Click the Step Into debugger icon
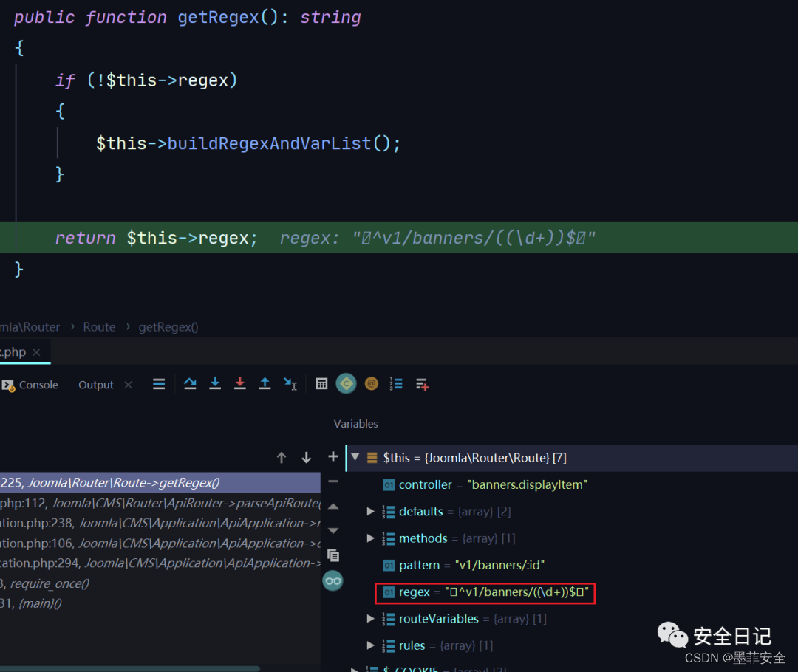 pos(215,384)
